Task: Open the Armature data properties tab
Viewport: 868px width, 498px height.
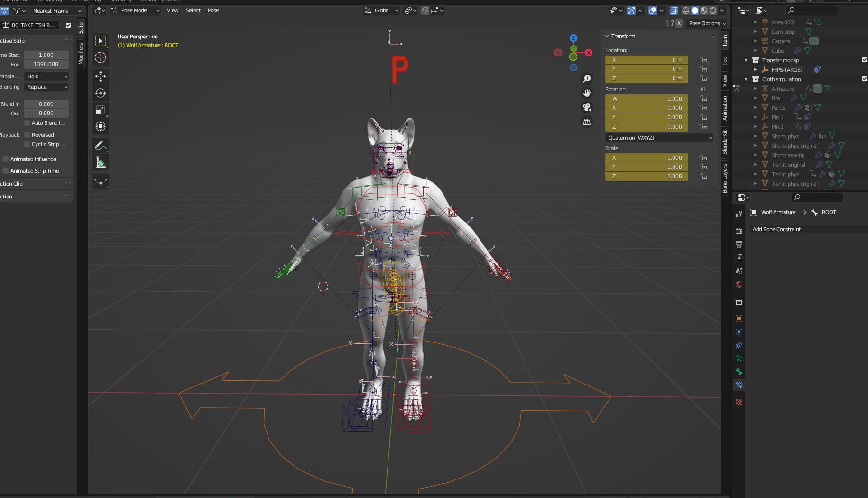Action: 739,358
